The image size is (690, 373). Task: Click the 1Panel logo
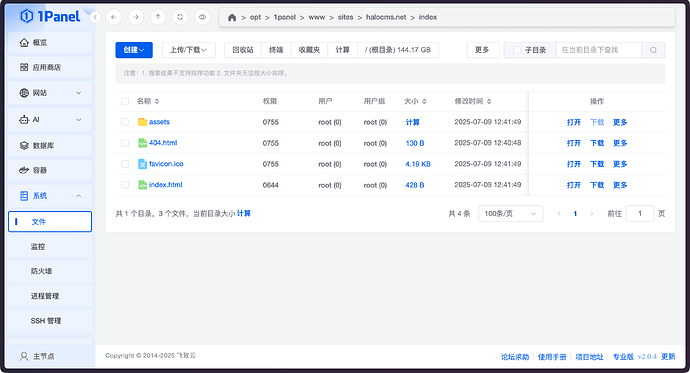pos(50,17)
